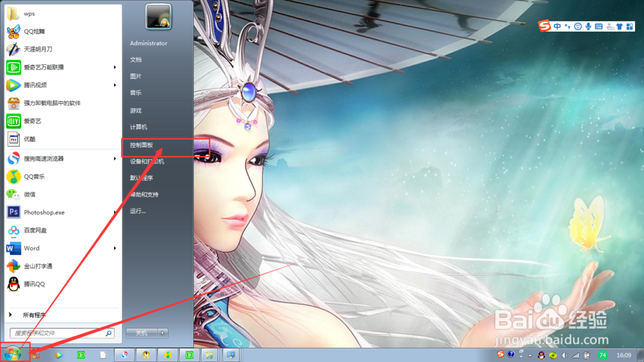Screen dimensions: 644x362
Task: Open 搜狗高速浏览器 from the Start menu
Action: pos(62,158)
